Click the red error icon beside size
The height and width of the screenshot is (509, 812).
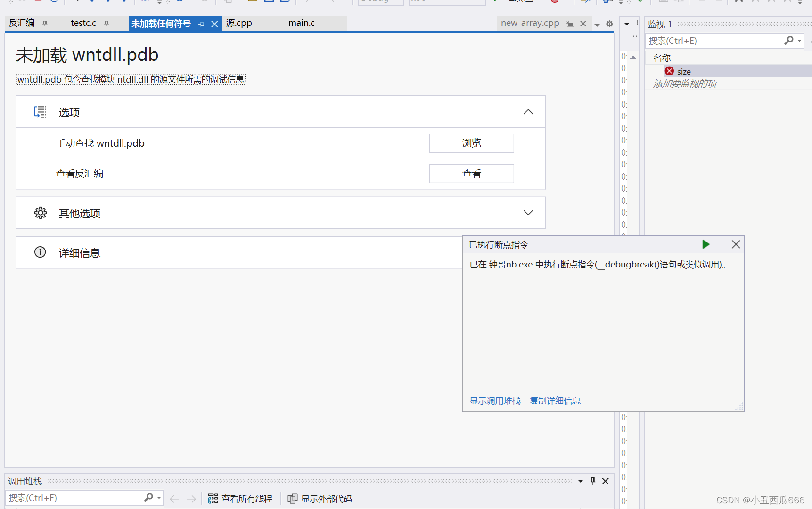tap(669, 71)
